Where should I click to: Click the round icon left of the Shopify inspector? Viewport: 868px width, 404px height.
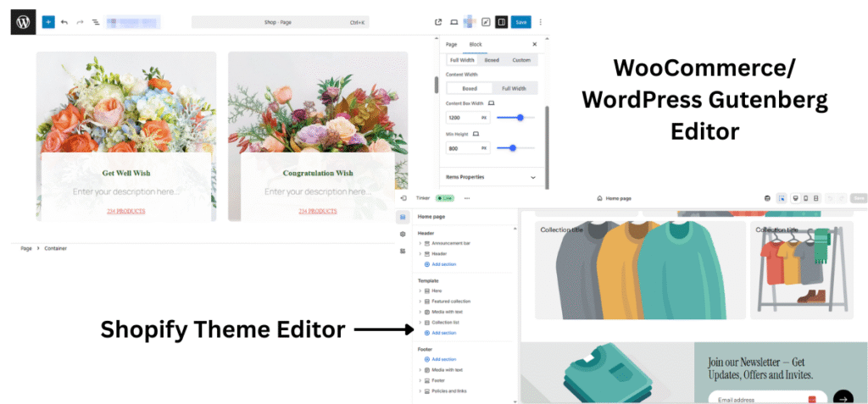point(767,198)
